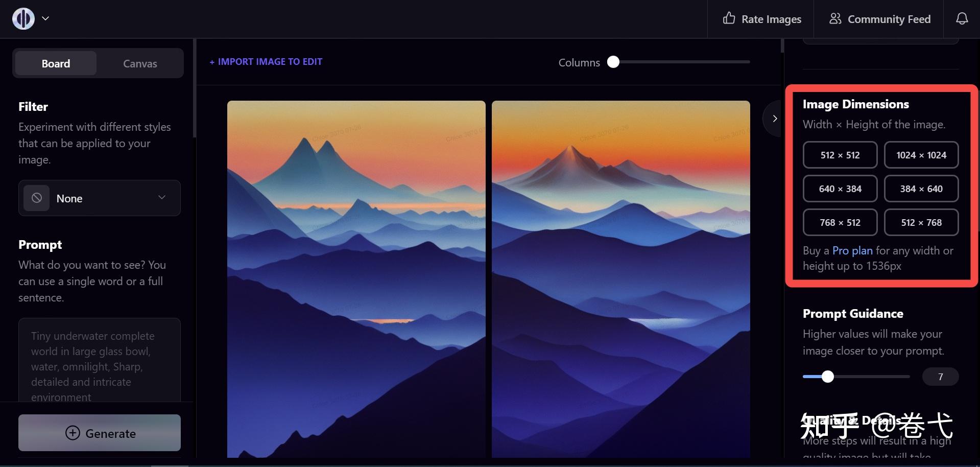The height and width of the screenshot is (467, 980).
Task: Click the Prompt Guidance slider handle
Action: (828, 377)
